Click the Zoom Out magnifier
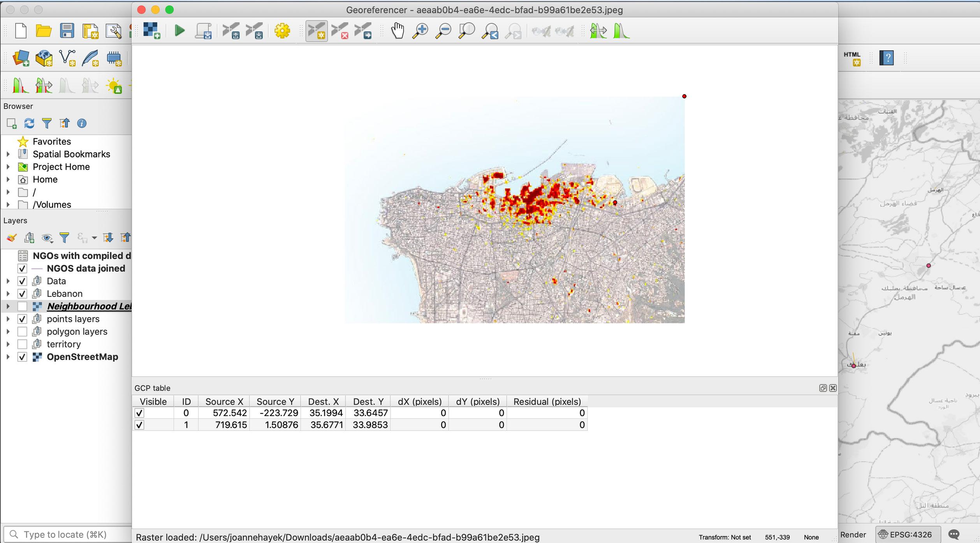Screen dimensions: 980x543 tap(443, 31)
